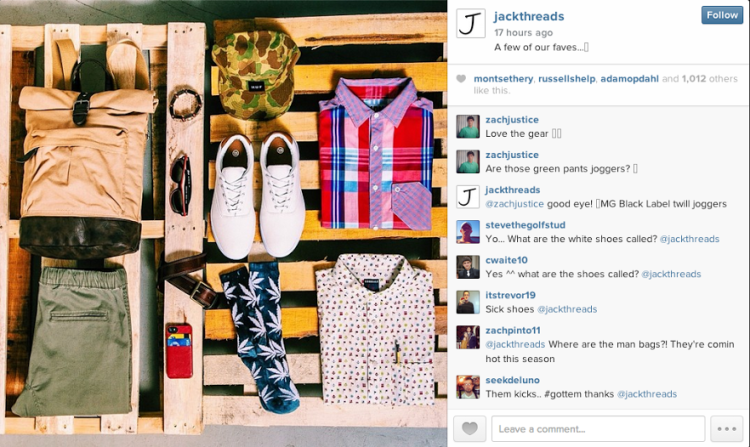The image size is (750, 447).
Task: Open the flat-lay clothing photo
Action: pyautogui.click(x=223, y=223)
